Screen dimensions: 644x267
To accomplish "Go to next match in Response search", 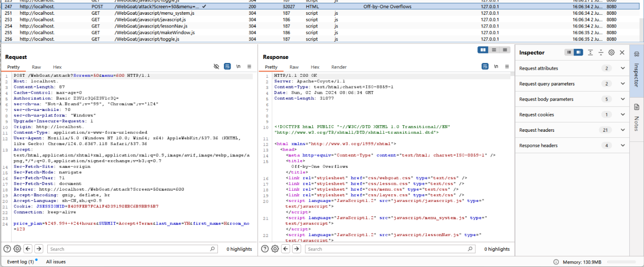I will [296, 249].
